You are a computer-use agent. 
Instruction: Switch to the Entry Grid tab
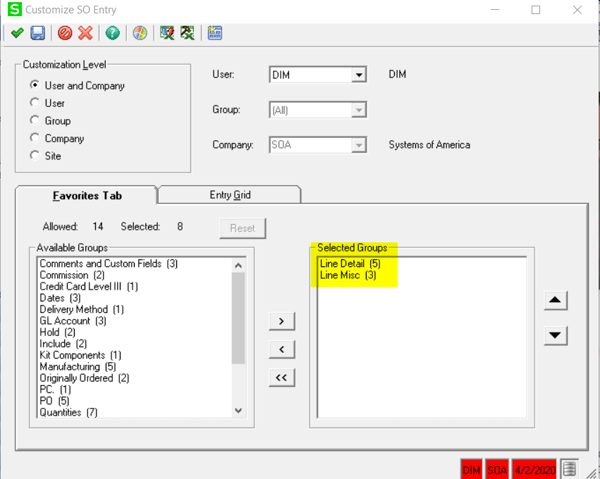pos(229,194)
